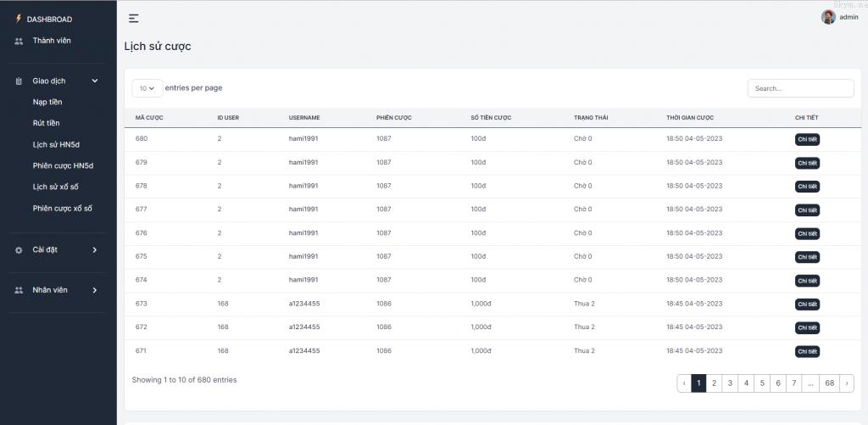Click Chi tiết button for bet 673
Viewport: 868px width, 425px height.
807,304
